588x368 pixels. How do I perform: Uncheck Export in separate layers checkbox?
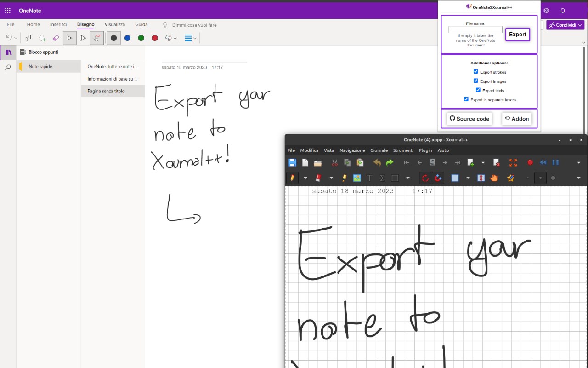466,99
